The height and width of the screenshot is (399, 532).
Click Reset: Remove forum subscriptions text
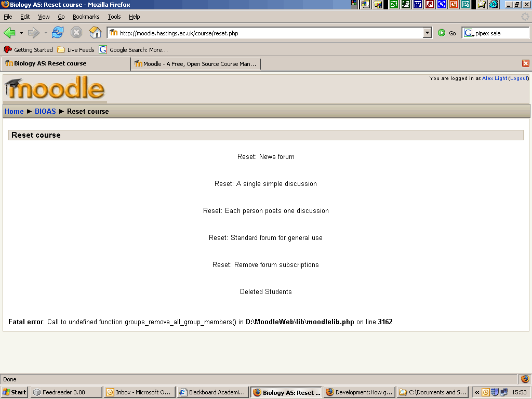(x=265, y=264)
